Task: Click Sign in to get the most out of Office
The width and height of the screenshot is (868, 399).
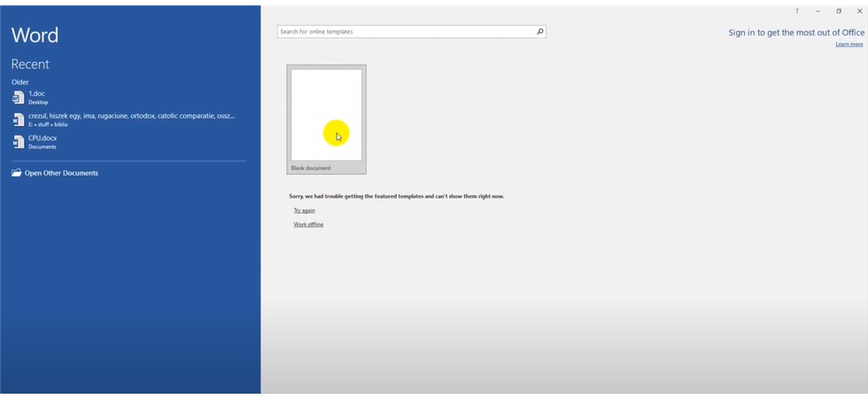Action: click(796, 33)
